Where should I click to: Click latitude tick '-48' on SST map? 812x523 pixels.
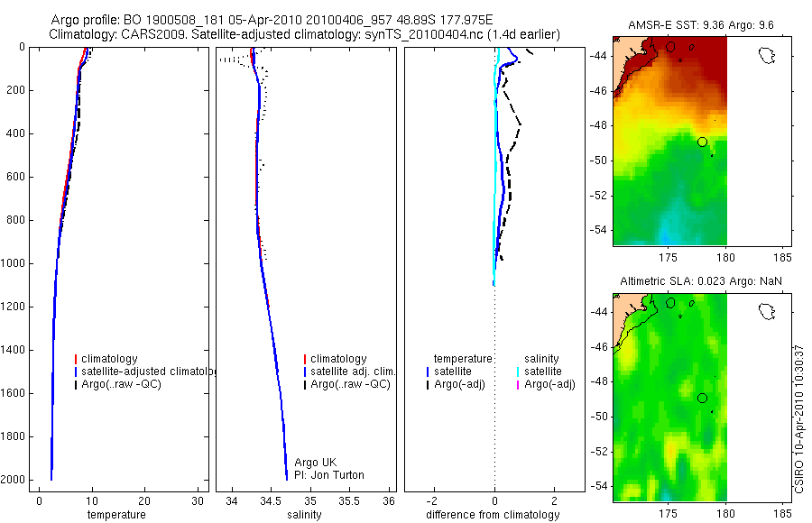[x=598, y=125]
